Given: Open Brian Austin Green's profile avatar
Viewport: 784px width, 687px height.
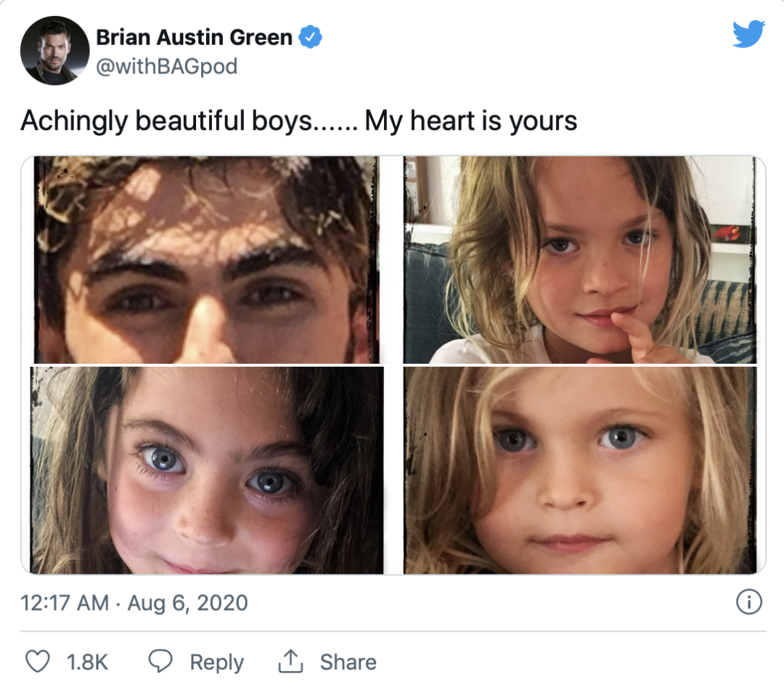Looking at the screenshot, I should pos(54,50).
